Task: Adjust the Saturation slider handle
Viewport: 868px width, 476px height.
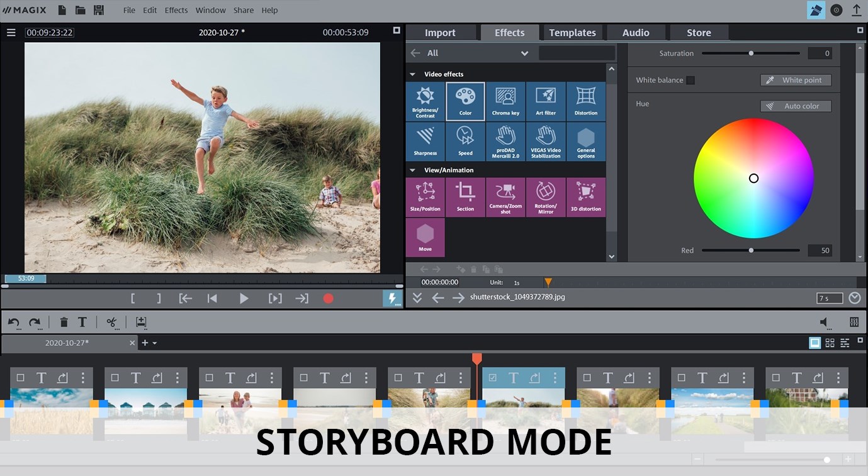Action: pos(751,53)
